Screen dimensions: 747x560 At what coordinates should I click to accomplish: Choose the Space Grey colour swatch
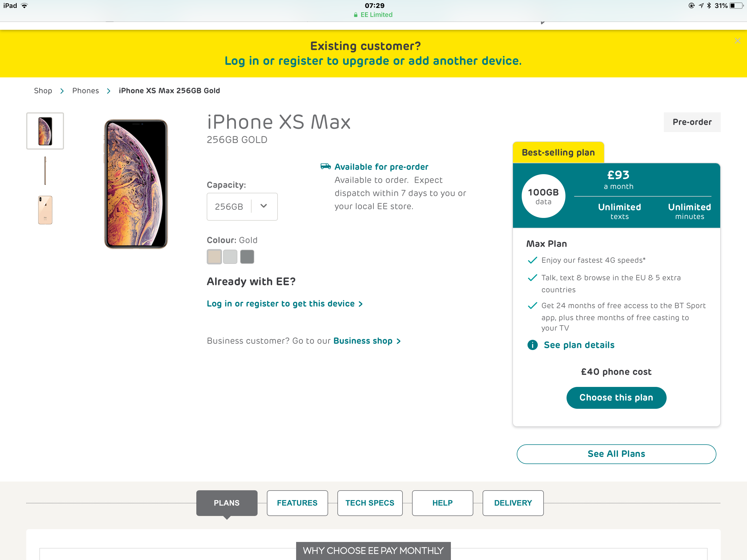(247, 257)
